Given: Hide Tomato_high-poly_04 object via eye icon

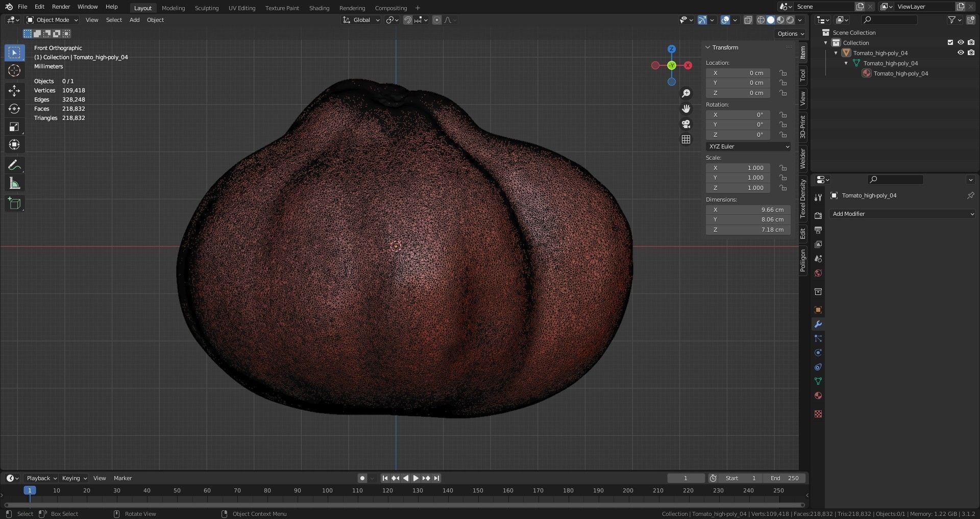Looking at the screenshot, I should tap(961, 53).
